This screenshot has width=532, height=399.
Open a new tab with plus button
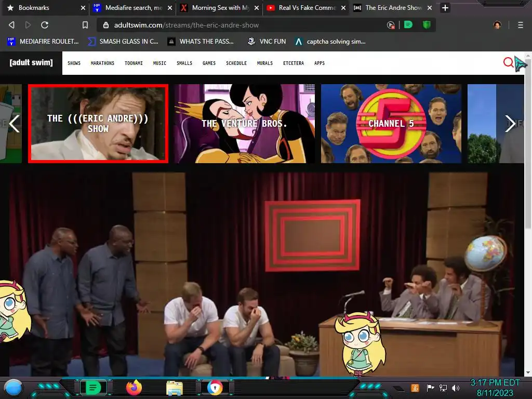pyautogui.click(x=445, y=7)
